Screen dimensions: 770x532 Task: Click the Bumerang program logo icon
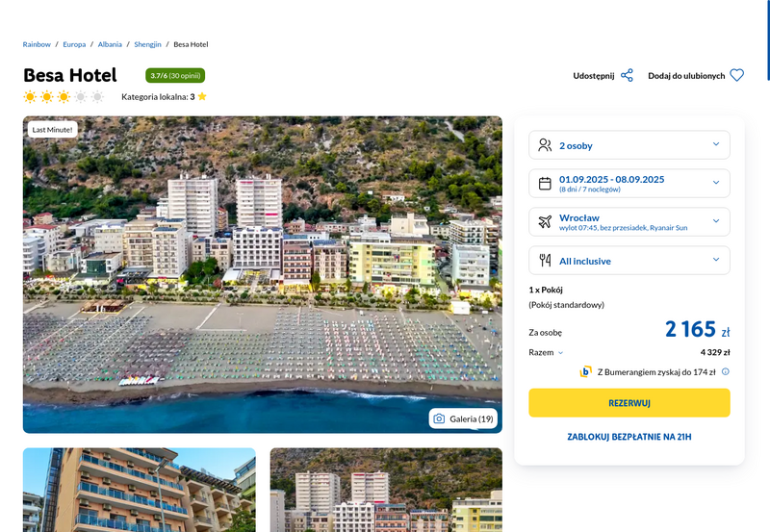point(585,371)
